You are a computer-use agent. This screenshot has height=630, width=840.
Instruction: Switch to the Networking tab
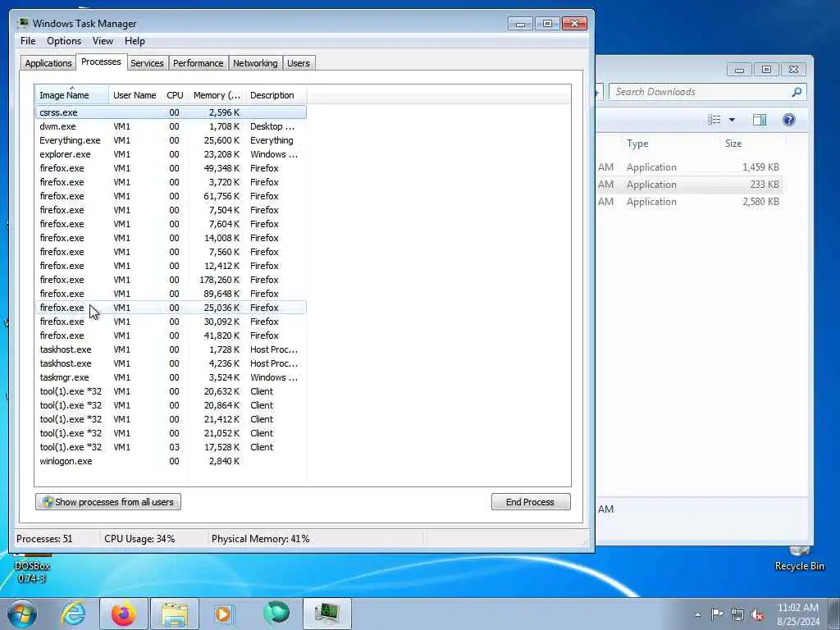point(255,63)
